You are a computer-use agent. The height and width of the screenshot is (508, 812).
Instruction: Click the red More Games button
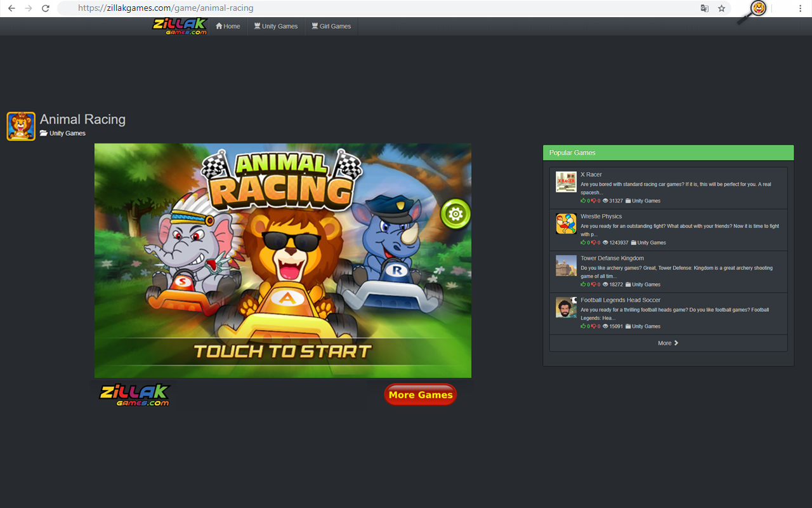pos(420,394)
